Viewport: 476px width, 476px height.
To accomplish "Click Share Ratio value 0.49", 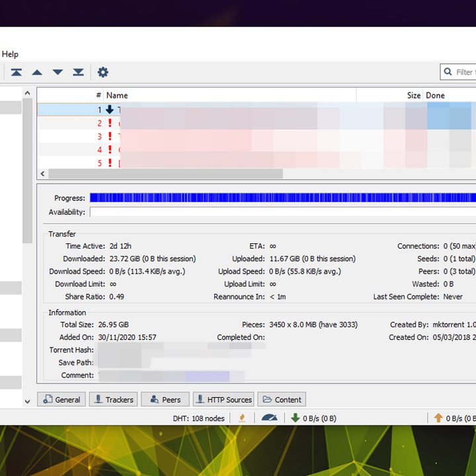I will point(116,297).
